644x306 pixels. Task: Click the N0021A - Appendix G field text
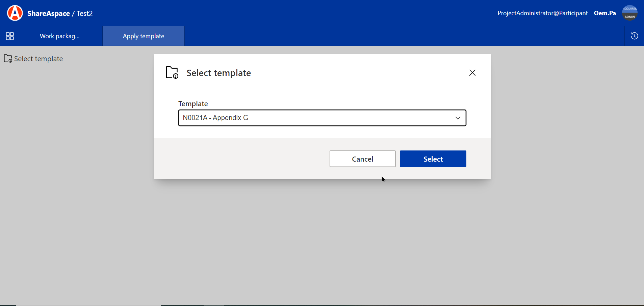pos(215,118)
